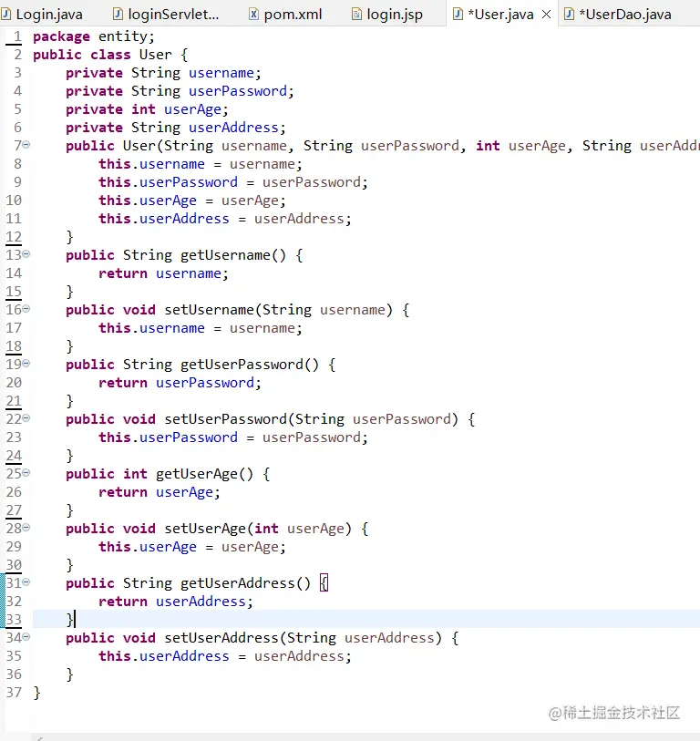Click 'this.userAge' on line 10

[148, 201]
